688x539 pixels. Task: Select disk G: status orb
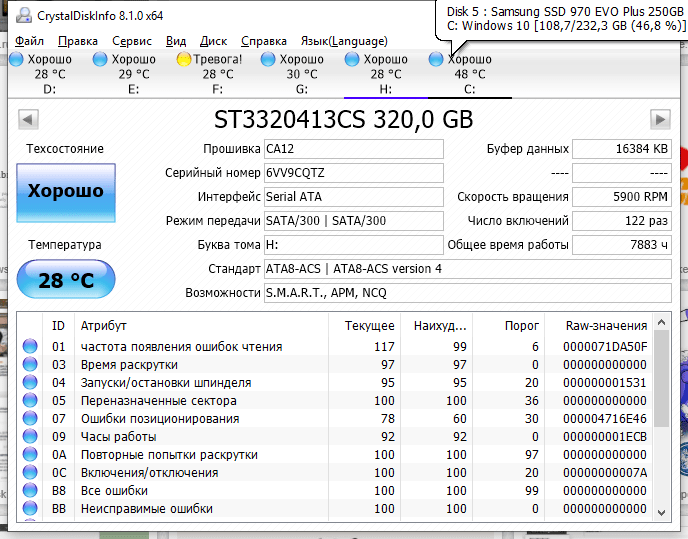pos(268,59)
